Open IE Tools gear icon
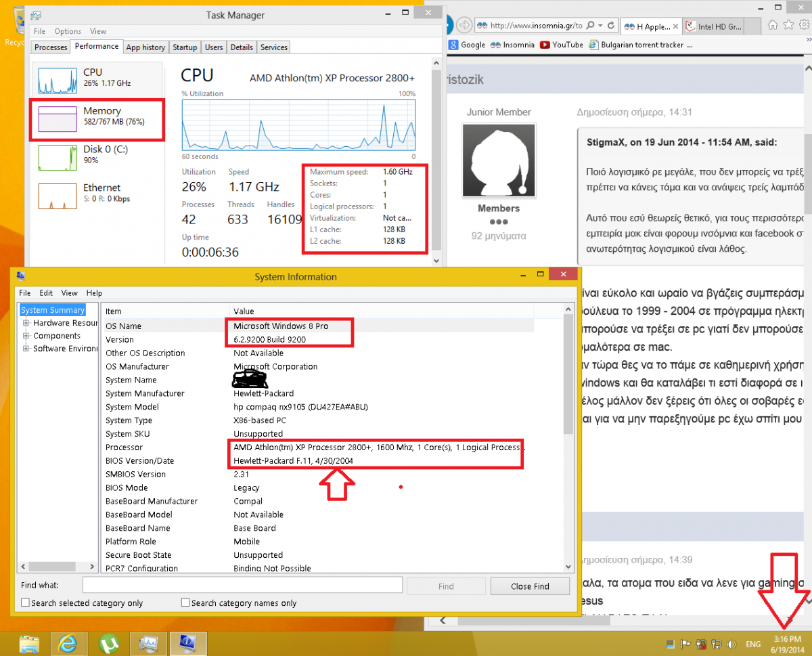Viewport: 812px width, 656px height. click(803, 25)
